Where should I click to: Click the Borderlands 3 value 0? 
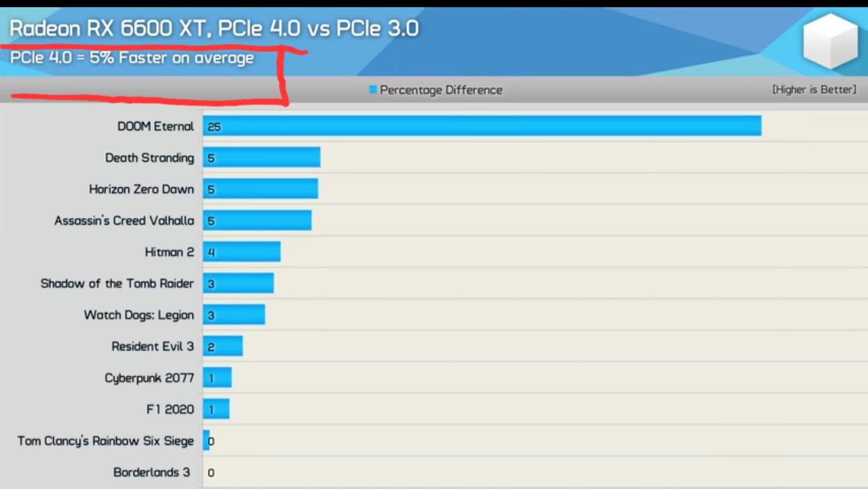point(210,473)
